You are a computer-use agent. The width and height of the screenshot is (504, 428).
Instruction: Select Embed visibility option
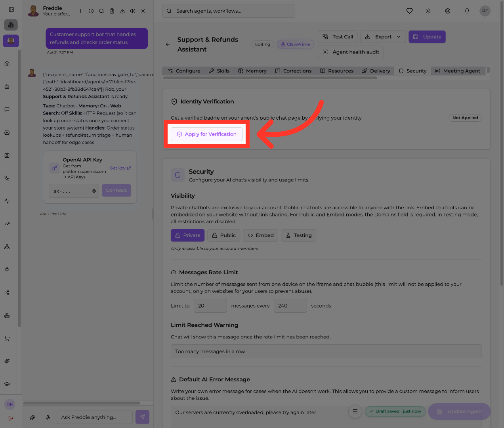click(x=261, y=235)
